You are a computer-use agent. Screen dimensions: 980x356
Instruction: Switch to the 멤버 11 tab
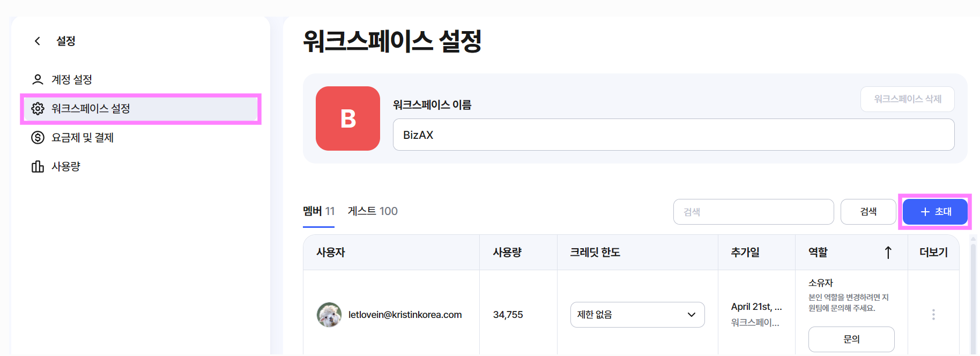tap(318, 211)
